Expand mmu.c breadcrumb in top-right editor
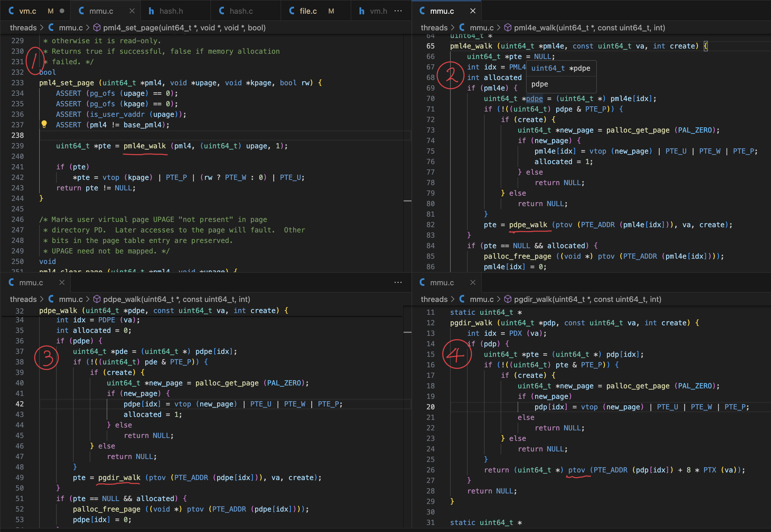The height and width of the screenshot is (532, 771). point(481,28)
